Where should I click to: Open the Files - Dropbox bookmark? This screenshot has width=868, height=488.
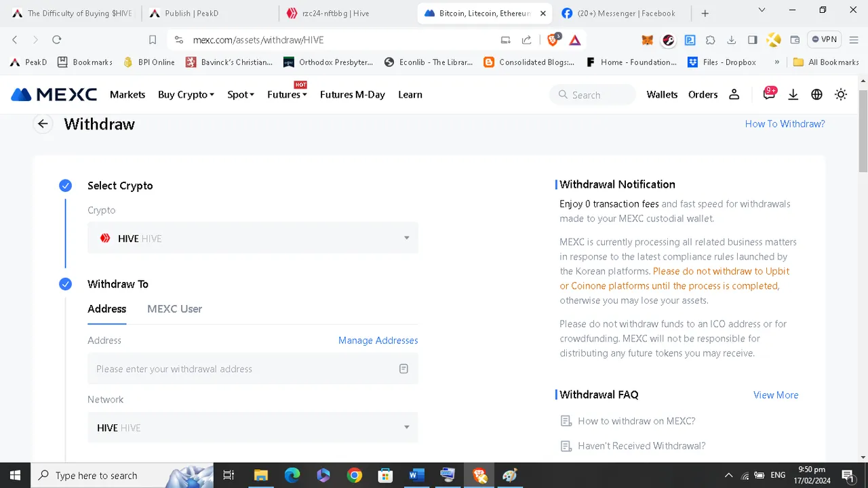722,62
